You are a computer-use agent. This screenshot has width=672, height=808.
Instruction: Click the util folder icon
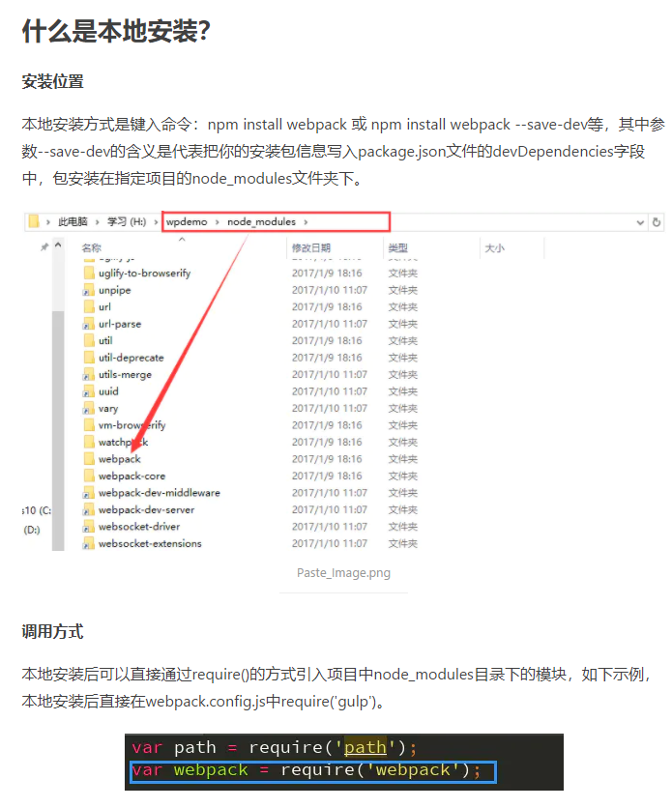click(89, 340)
